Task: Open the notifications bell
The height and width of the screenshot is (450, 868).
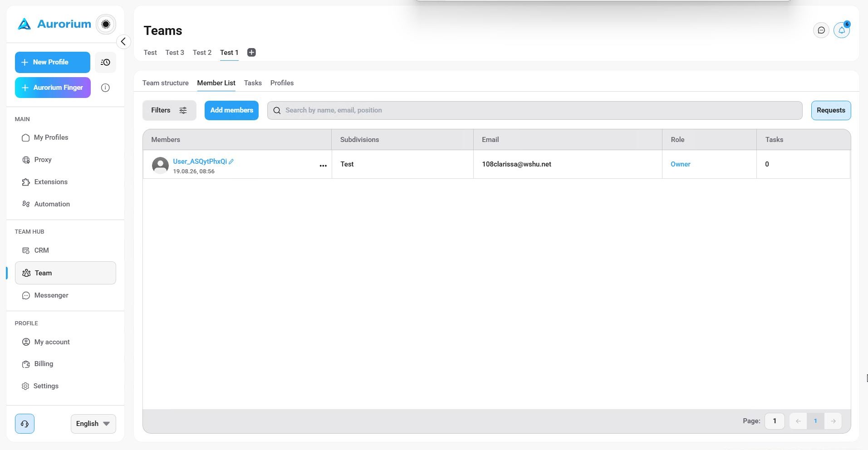Action: 842,30
